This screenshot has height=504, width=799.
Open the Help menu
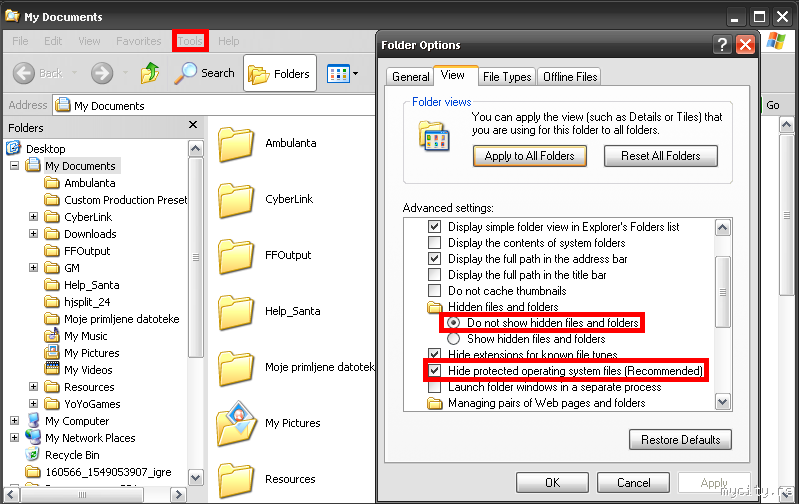[x=228, y=41]
